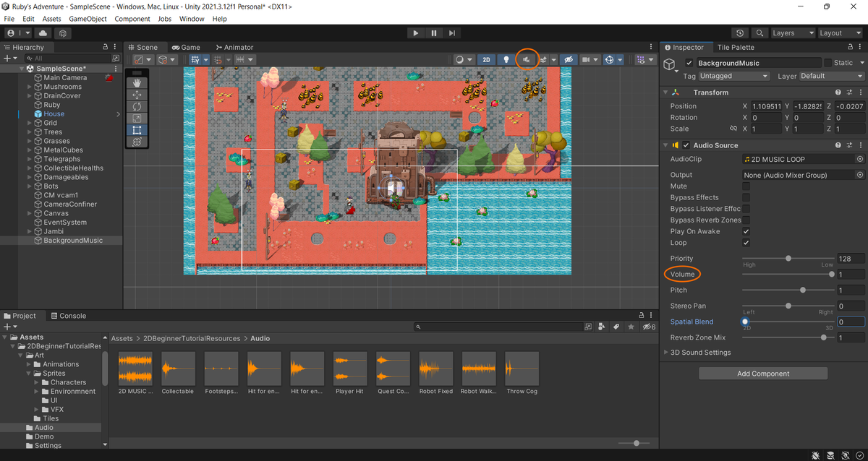868x461 pixels.
Task: Open Unity cloud services icon
Action: click(43, 33)
